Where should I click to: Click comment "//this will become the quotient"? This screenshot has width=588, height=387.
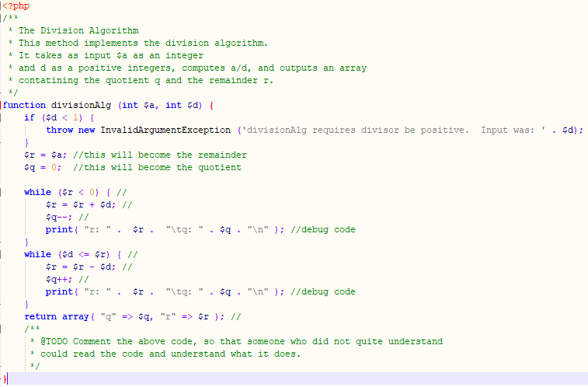coord(158,167)
